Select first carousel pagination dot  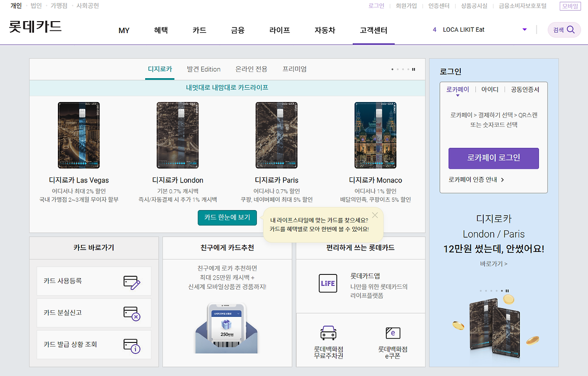[392, 69]
